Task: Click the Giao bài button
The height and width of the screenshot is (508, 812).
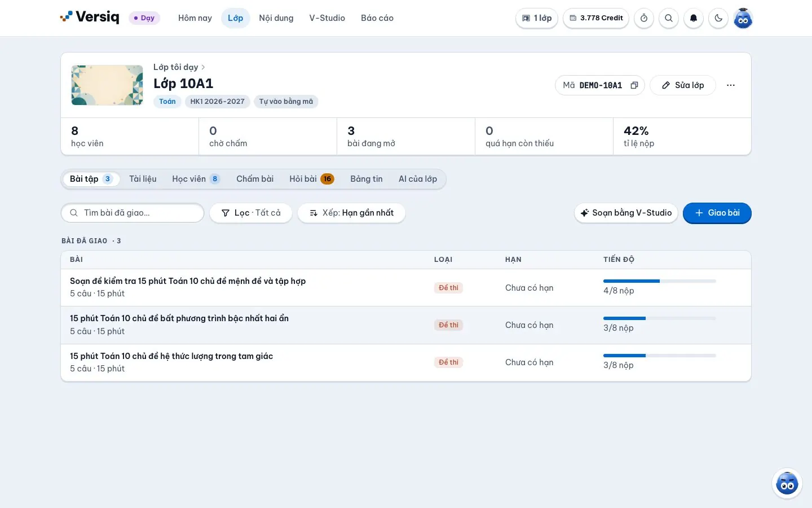Action: (x=717, y=213)
